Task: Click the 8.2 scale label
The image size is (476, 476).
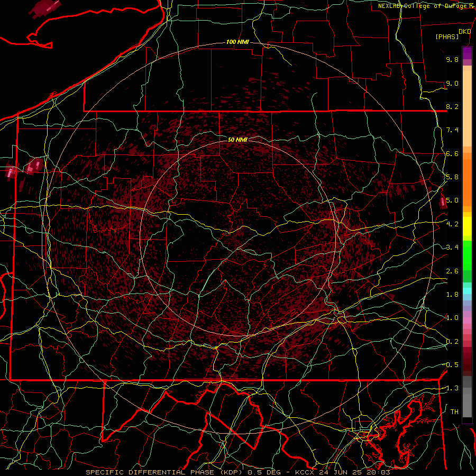Action: click(452, 106)
